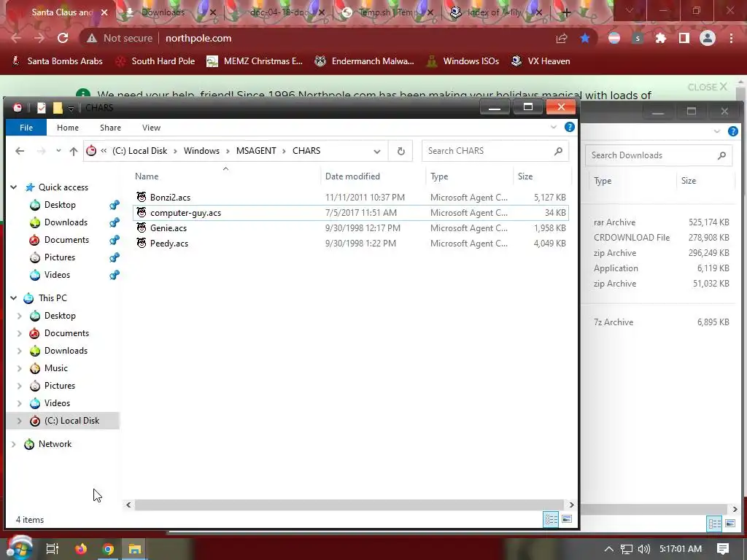Switch to Downloads browser tab
The image size is (747, 560).
pos(163,12)
